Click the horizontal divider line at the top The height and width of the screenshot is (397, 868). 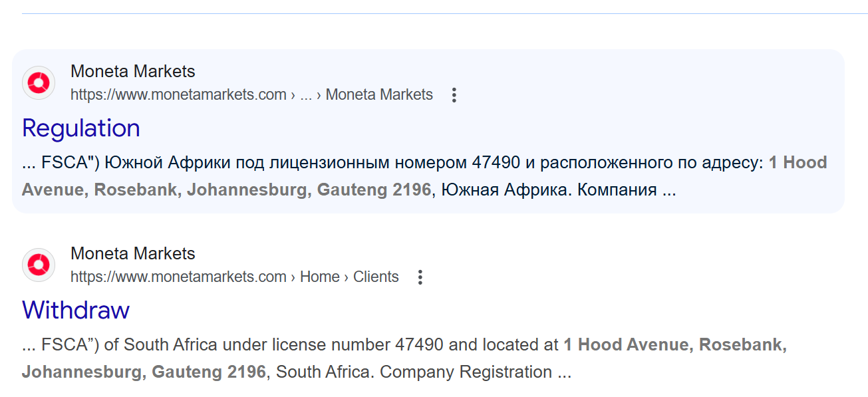coord(444,13)
